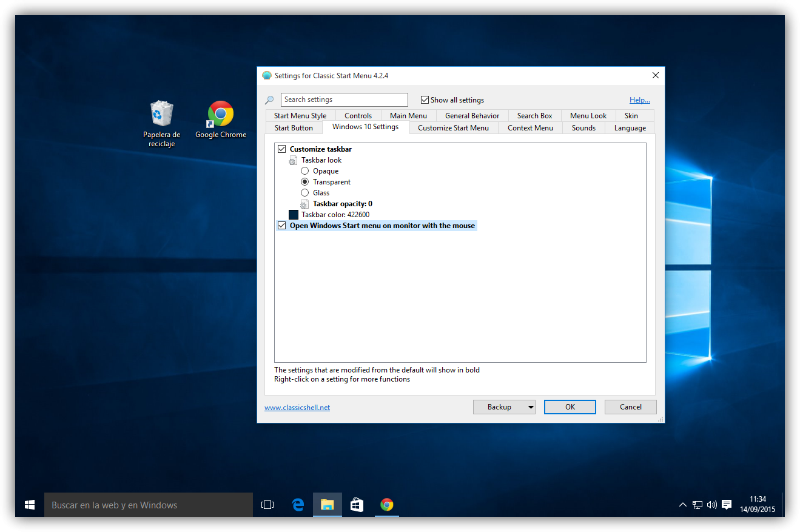Switch to the Controls tab
Image resolution: width=800 pixels, height=532 pixels.
[x=358, y=116]
